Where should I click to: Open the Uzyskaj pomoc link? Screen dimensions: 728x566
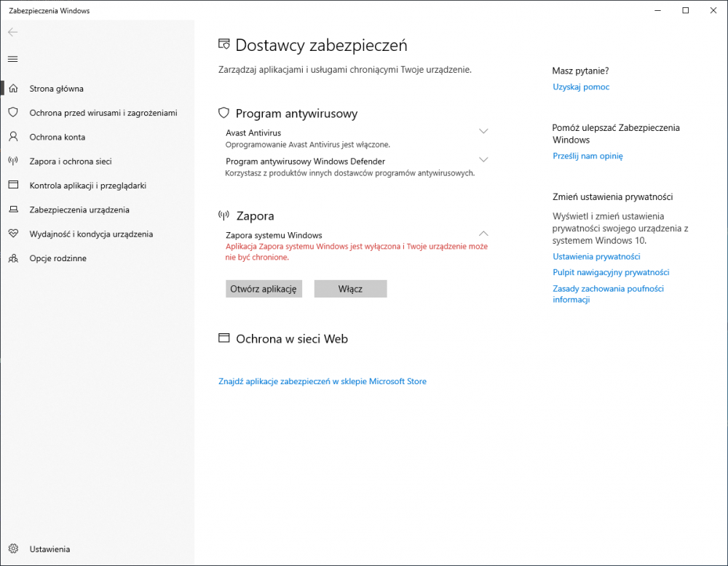pos(581,87)
